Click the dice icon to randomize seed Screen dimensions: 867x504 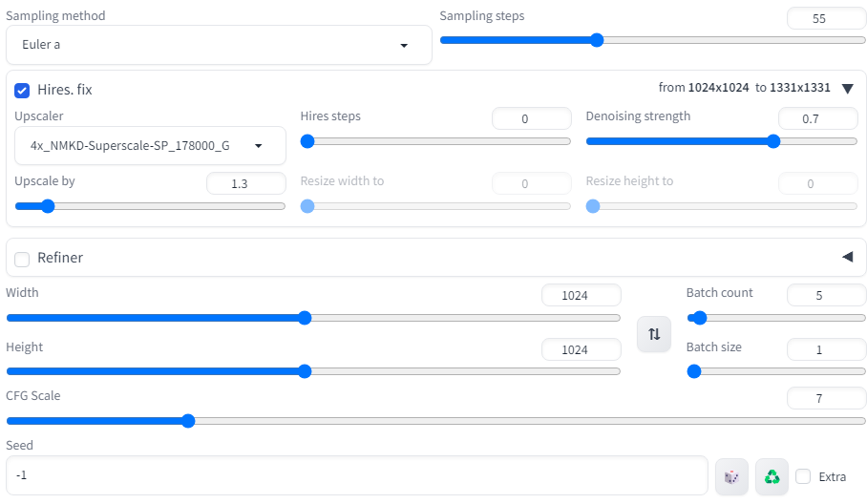click(x=731, y=476)
